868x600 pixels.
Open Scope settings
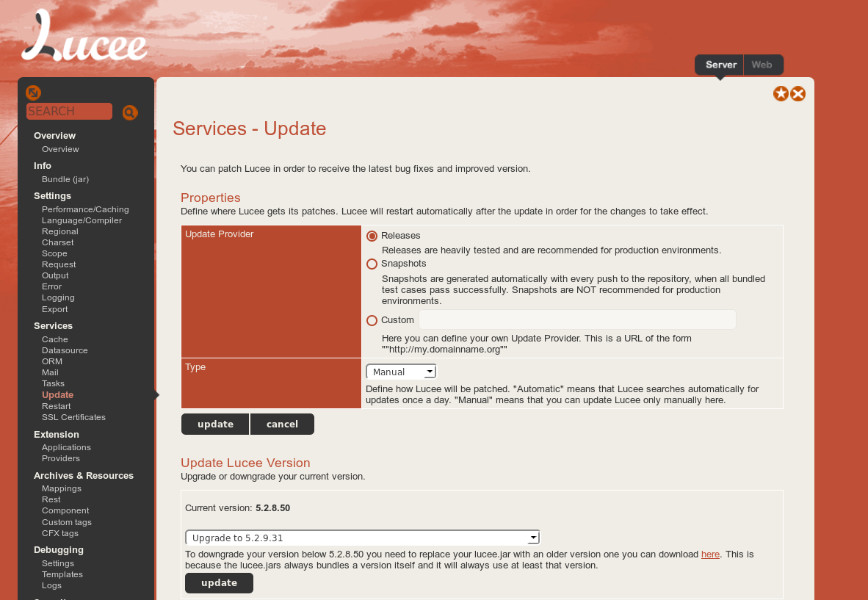click(x=54, y=253)
